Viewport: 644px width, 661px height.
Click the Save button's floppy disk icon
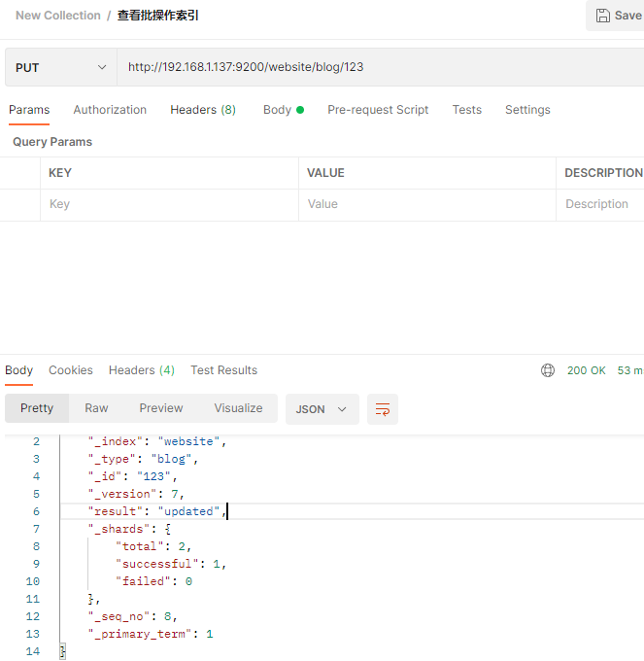pos(603,16)
